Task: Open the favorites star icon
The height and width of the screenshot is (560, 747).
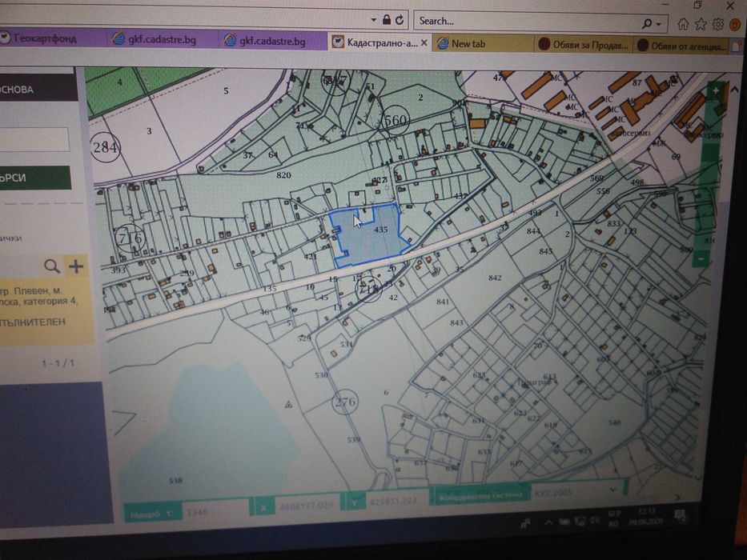Action: (701, 24)
